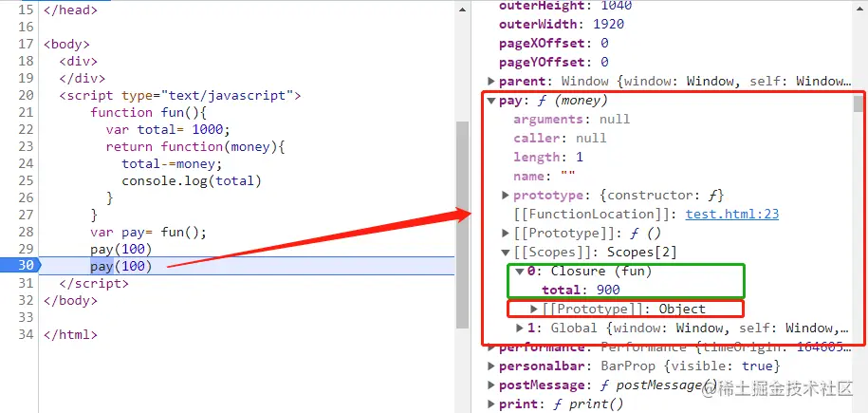Screen dimensions: 868x413
Task: Select the name: "" row
Action: tap(545, 177)
